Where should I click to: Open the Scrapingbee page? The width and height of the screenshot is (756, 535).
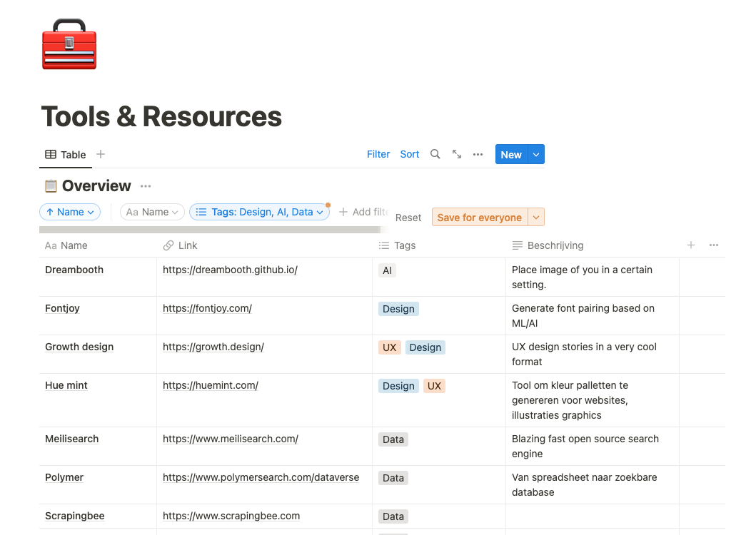[x=75, y=516]
